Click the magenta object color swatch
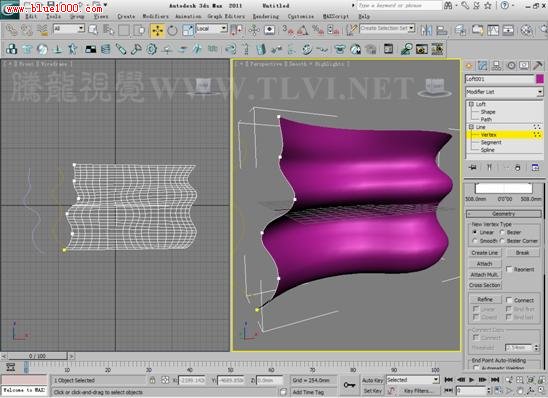548x398 pixels. [540, 79]
